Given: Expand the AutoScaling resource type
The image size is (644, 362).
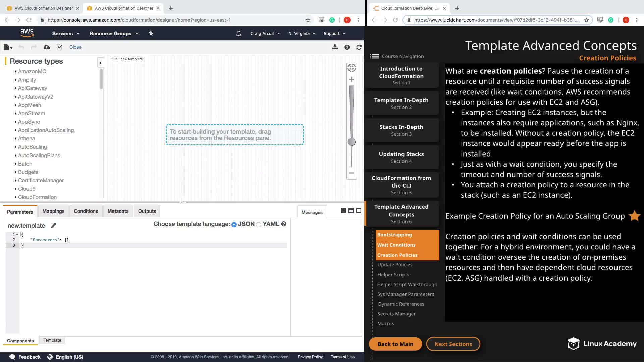Looking at the screenshot, I should [x=32, y=147].
